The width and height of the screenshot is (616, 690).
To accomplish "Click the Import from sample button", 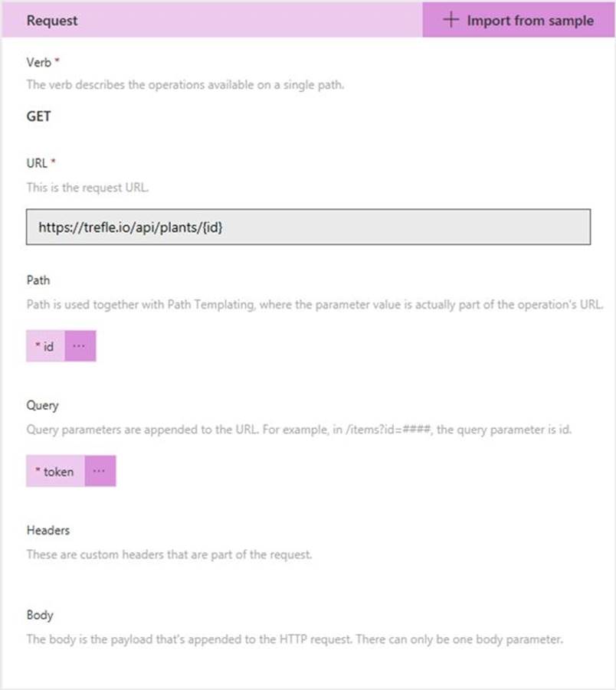I will (x=519, y=20).
